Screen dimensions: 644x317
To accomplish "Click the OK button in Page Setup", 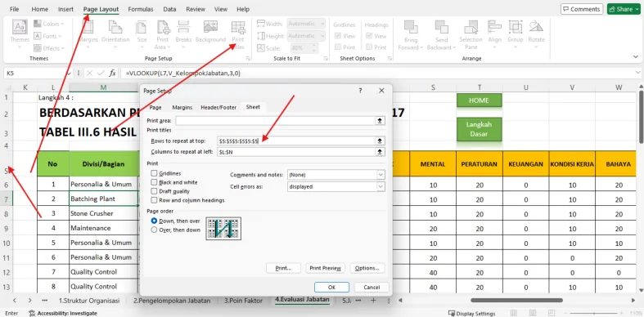I will click(332, 288).
